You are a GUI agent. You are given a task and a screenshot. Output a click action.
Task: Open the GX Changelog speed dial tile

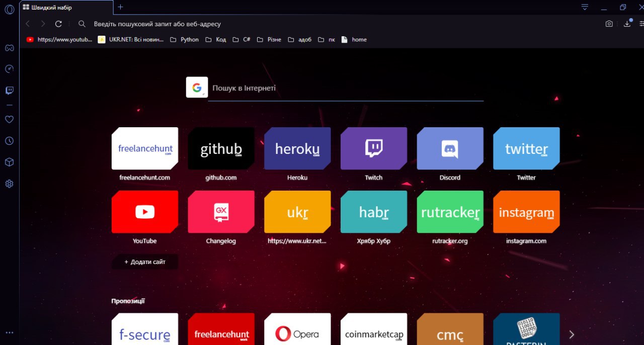click(221, 212)
